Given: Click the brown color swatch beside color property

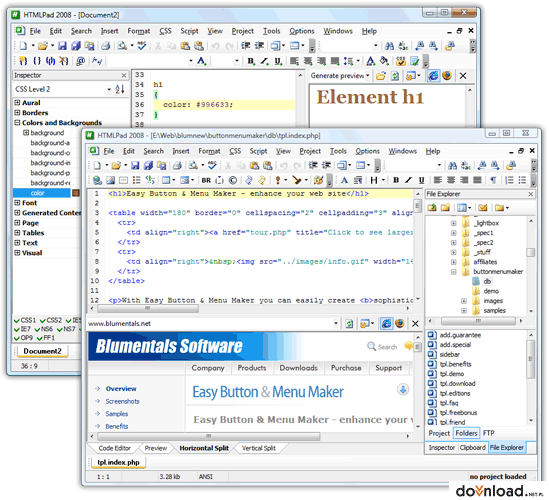Looking at the screenshot, I should pos(76,193).
